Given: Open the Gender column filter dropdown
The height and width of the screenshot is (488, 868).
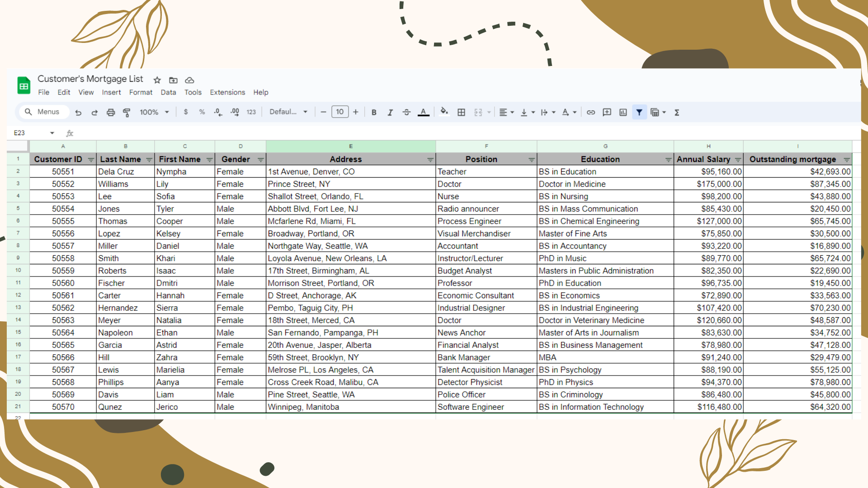Looking at the screenshot, I should click(x=260, y=160).
